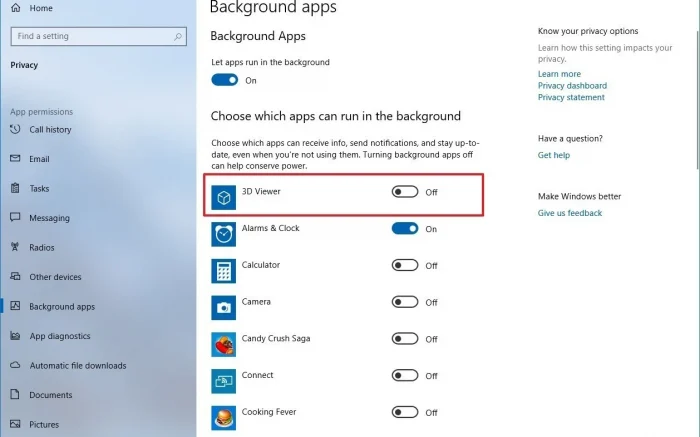Click the Cooking Fever label
700x437 pixels.
pos(269,412)
